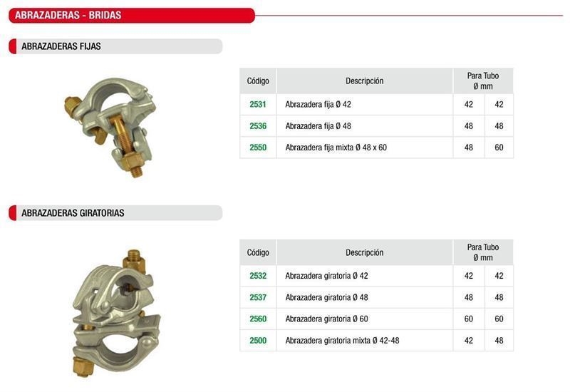The width and height of the screenshot is (570, 392).
Task: Click product code 2560
Action: [x=258, y=319]
